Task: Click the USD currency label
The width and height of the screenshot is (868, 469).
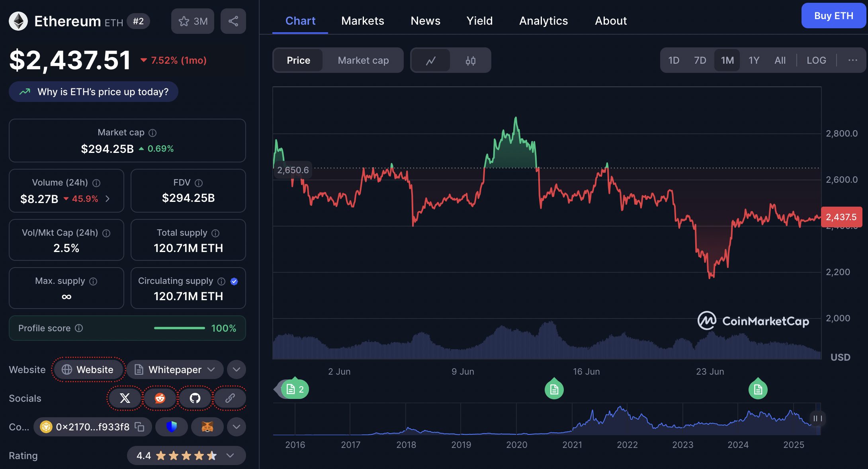Action: (840, 357)
